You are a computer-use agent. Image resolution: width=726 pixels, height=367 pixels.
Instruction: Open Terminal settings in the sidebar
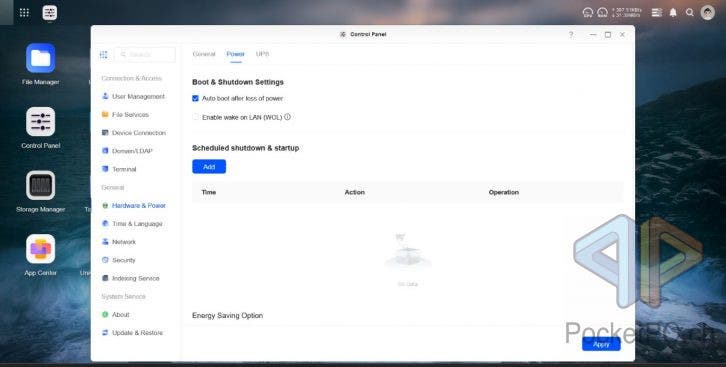pyautogui.click(x=119, y=169)
